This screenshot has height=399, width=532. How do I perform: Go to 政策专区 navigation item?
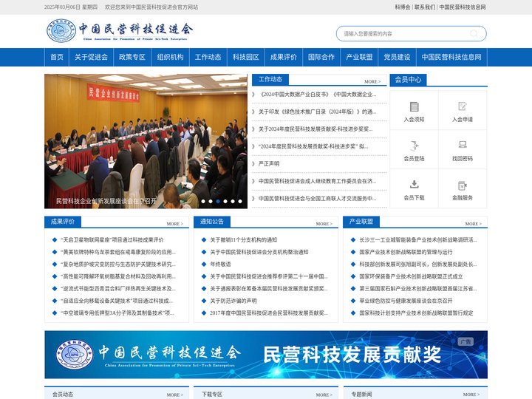tap(132, 57)
